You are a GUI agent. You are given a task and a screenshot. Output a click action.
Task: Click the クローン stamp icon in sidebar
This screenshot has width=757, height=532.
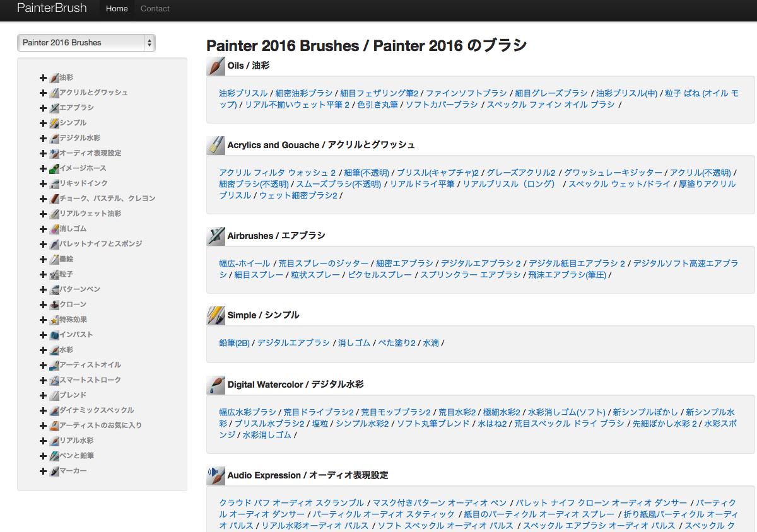tap(54, 304)
